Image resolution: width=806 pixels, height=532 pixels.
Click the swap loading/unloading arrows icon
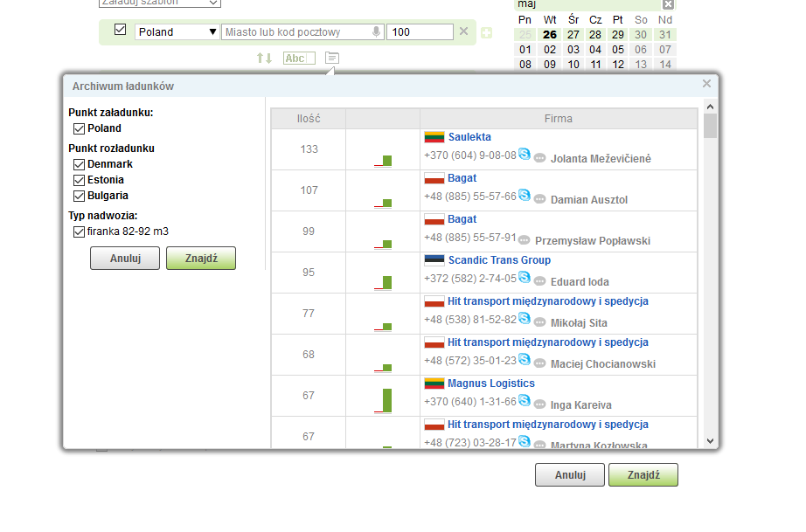(x=264, y=58)
